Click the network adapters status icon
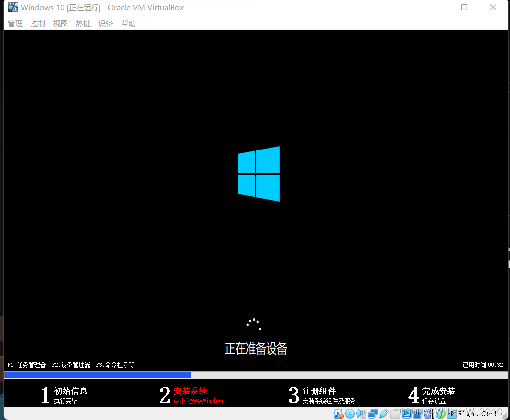Viewport: 510px width, 420px height. point(373,414)
